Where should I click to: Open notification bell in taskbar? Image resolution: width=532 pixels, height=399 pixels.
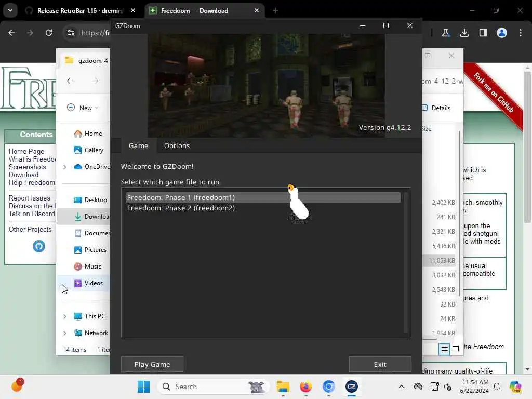(x=497, y=387)
